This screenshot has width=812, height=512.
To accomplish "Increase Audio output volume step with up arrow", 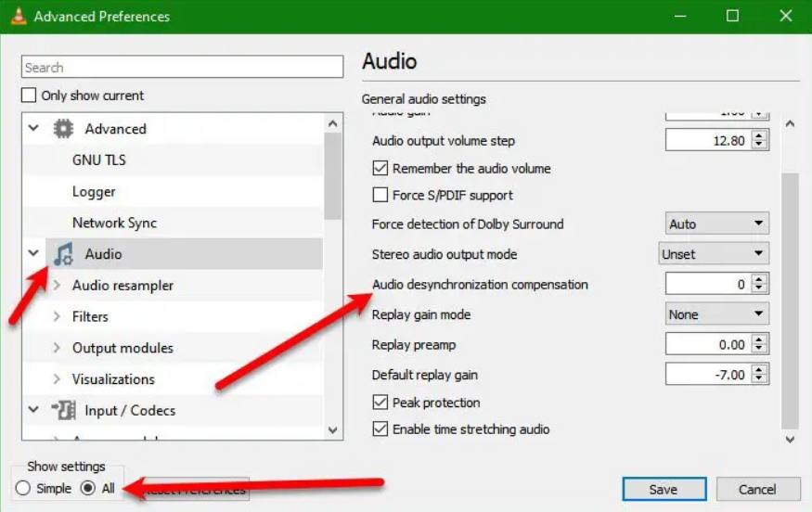I will [x=759, y=136].
